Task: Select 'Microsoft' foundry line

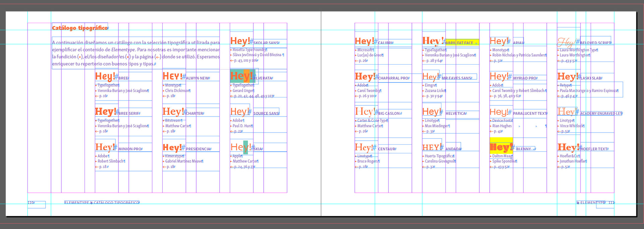Action: [x=365, y=50]
